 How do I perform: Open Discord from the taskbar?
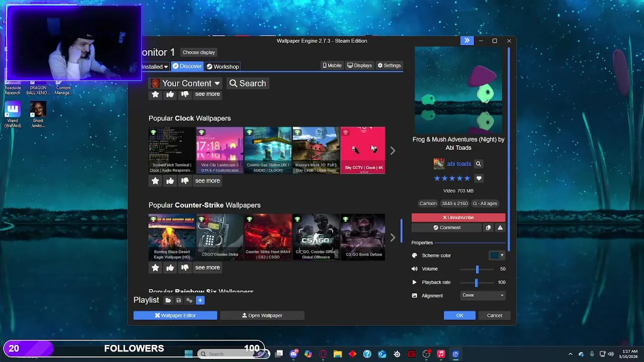293,354
